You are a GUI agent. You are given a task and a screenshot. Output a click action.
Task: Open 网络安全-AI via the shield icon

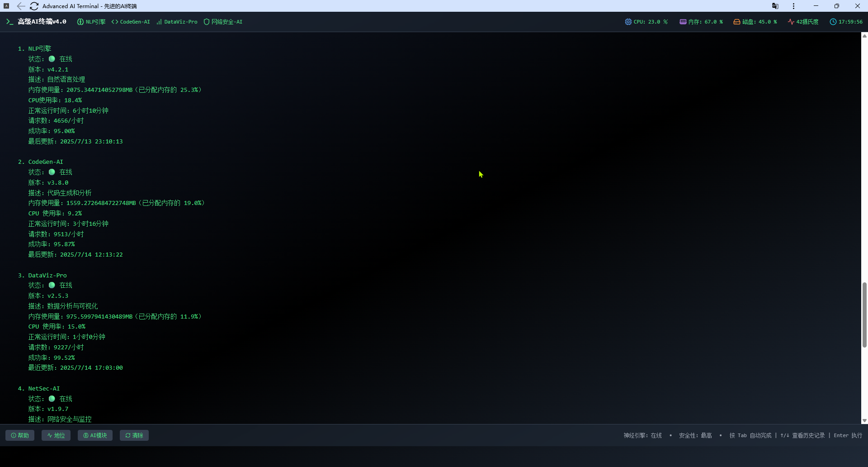206,21
